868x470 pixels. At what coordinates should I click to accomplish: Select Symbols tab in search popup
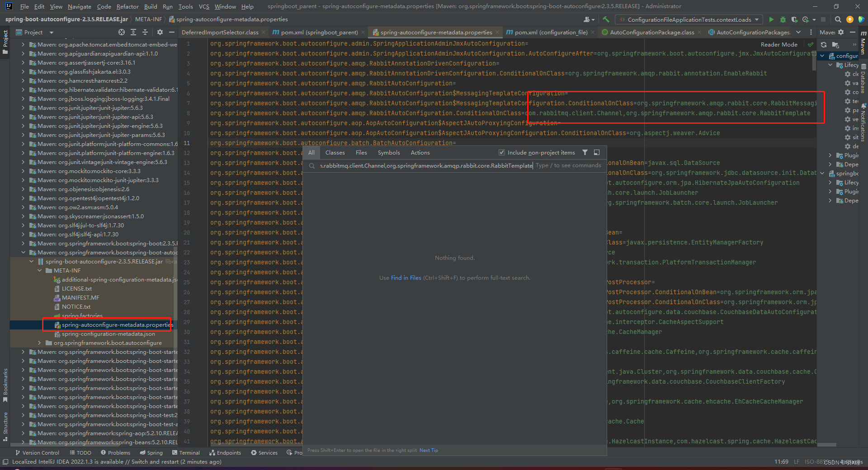(389, 153)
